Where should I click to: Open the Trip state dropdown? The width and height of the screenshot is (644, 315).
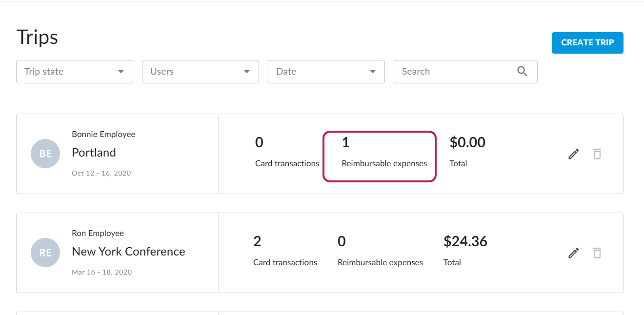75,72
